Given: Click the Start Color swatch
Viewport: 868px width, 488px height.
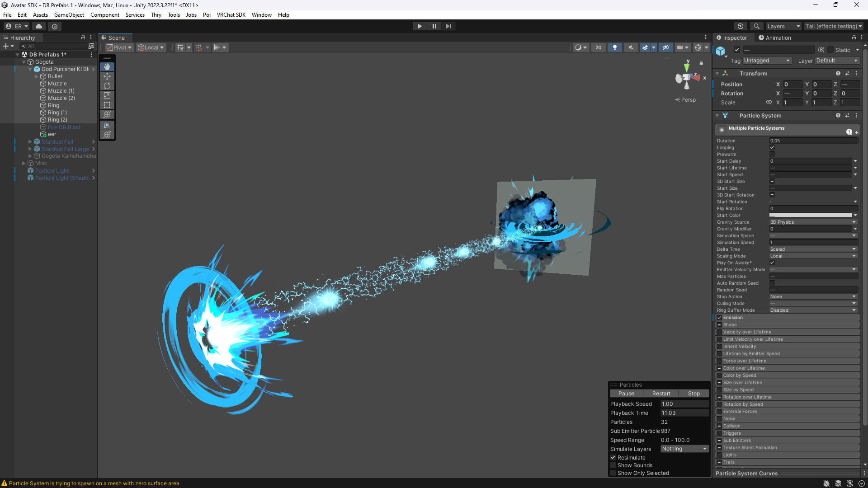Looking at the screenshot, I should (810, 216).
